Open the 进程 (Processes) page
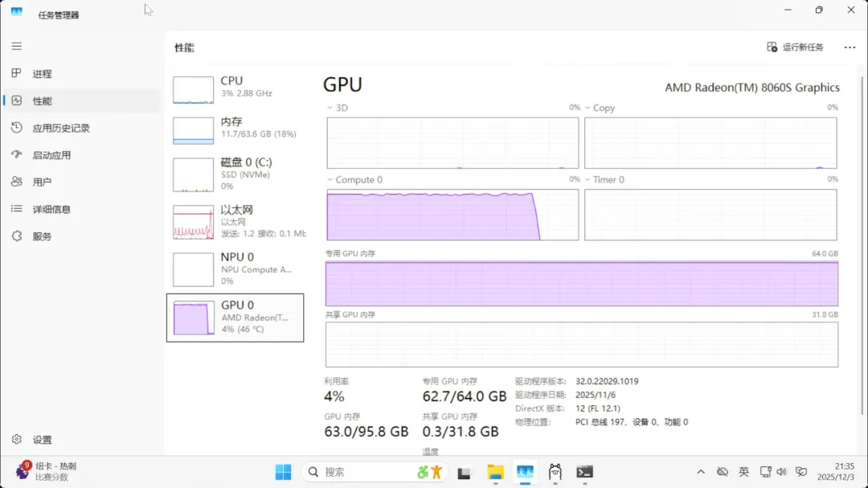 [x=42, y=74]
